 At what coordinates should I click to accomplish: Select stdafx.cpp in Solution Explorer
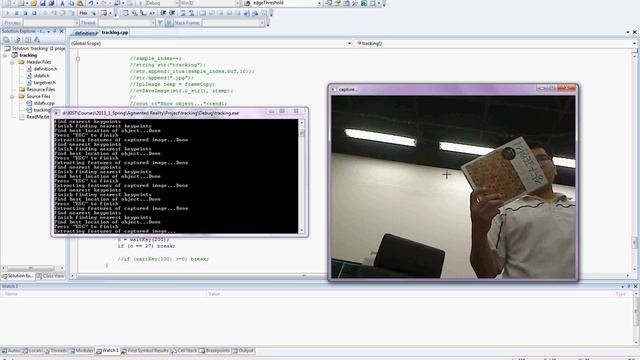click(x=44, y=103)
